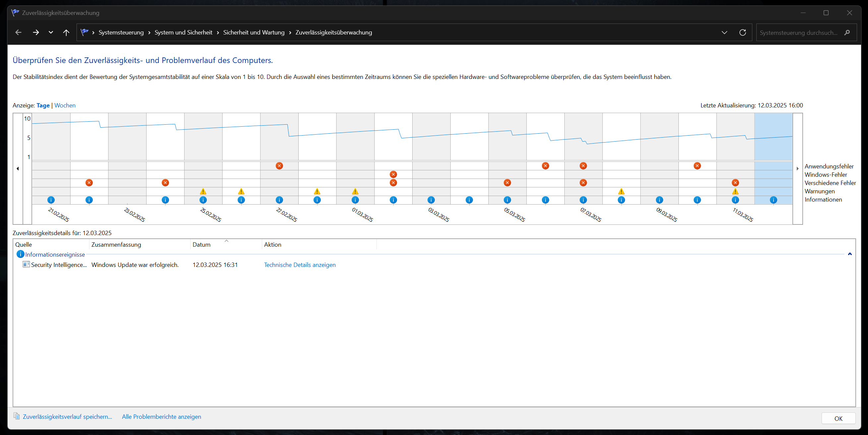Click Alle Problemberichte anzeigen
The image size is (868, 435).
click(x=161, y=416)
